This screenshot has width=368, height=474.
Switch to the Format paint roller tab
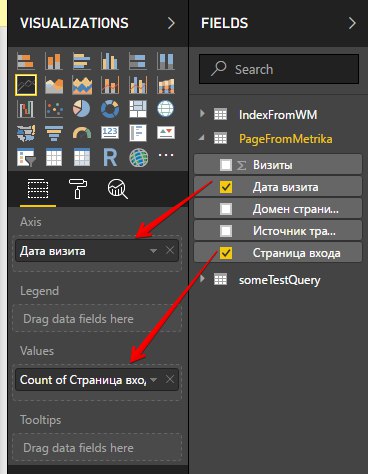(x=78, y=189)
